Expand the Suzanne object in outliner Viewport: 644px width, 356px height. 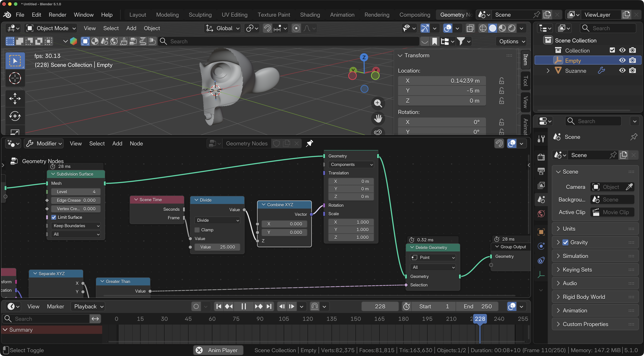pyautogui.click(x=548, y=71)
